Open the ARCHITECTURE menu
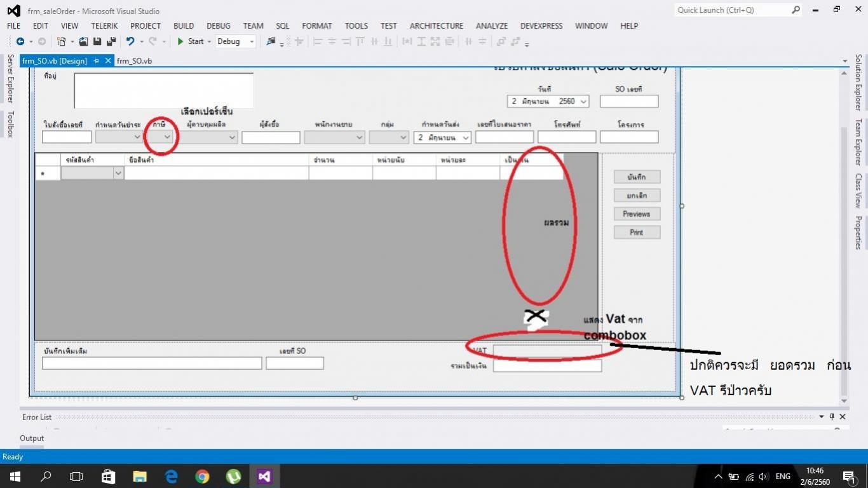Image resolution: width=868 pixels, height=488 pixels. [437, 26]
